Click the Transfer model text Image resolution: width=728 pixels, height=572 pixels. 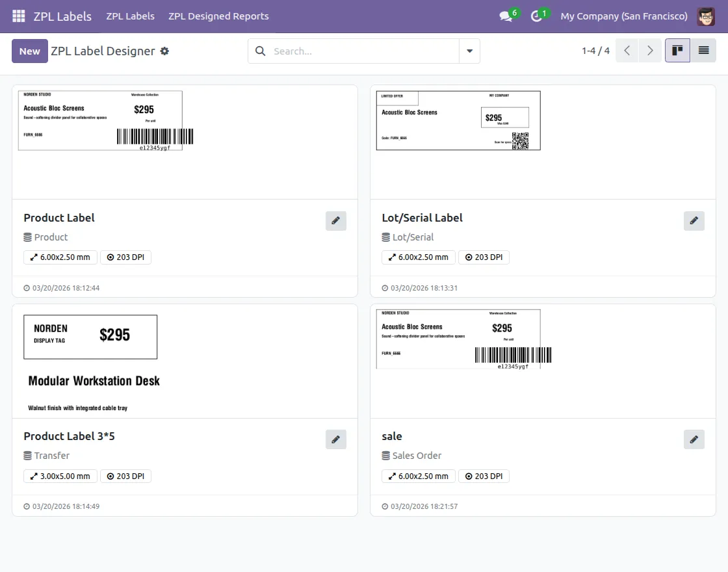coord(52,456)
